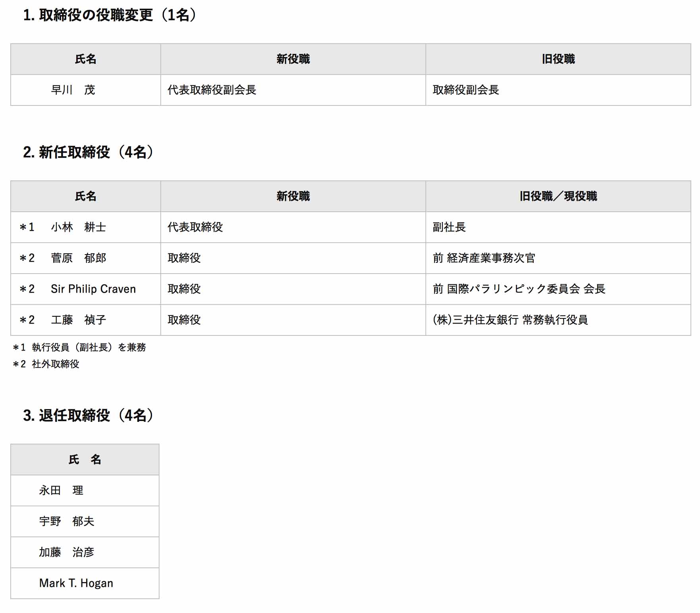Click the '＊2' marker beside 工藤 禎子
Image resolution: width=700 pixels, height=613 pixels.
click(27, 320)
